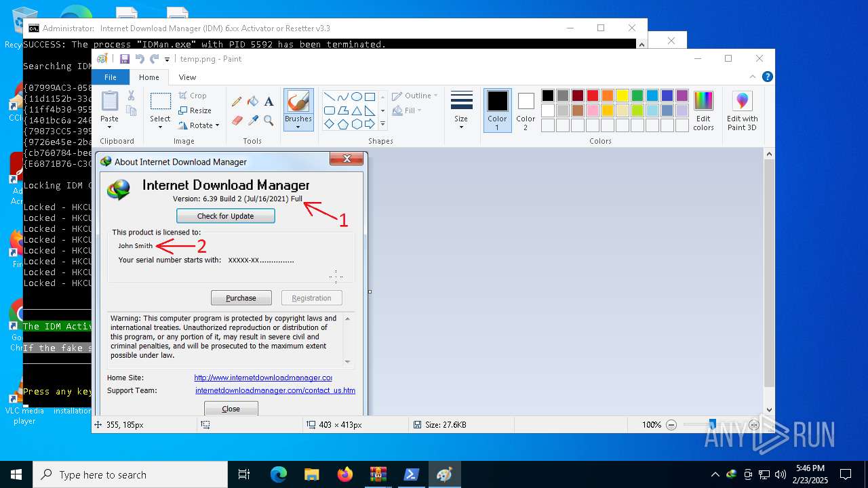This screenshot has width=868, height=488.
Task: Select the Fill with color bucket tool
Action: 253,102
